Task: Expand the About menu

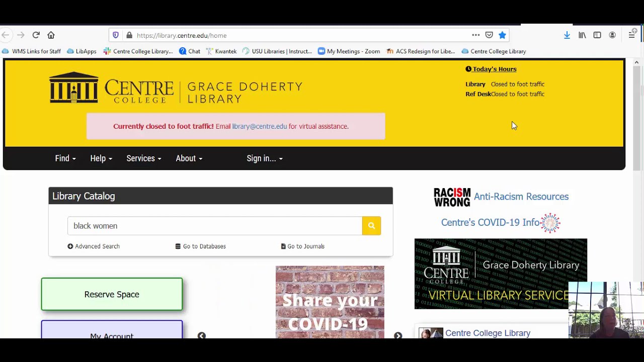Action: [189, 158]
